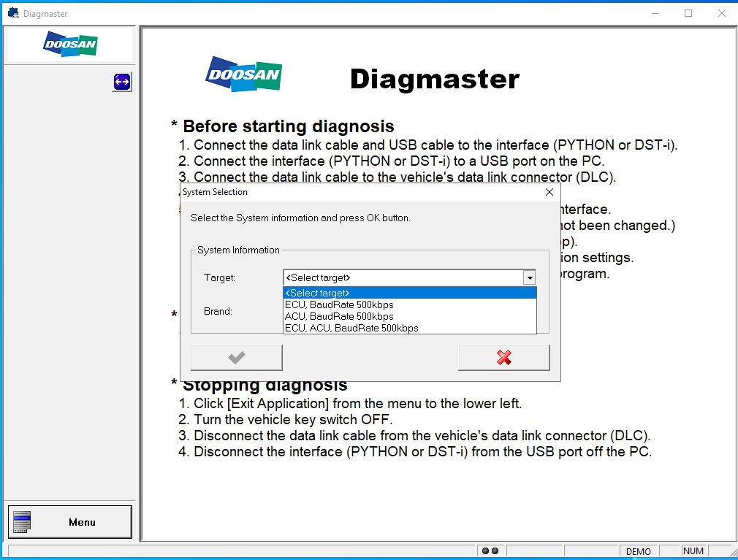738x560 pixels.
Task: Maximize the Diagmaster window
Action: (688, 13)
